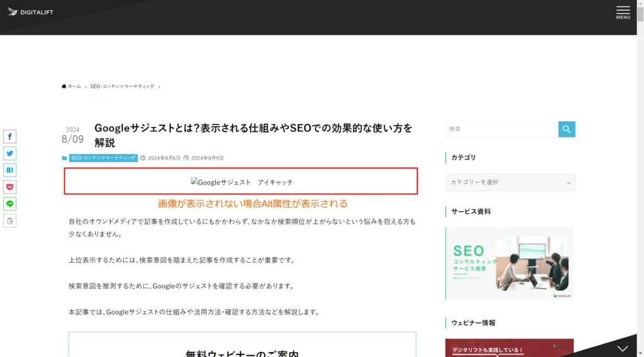Share article on Twitter
Screen dimensions: 644x357
[x=10, y=153]
